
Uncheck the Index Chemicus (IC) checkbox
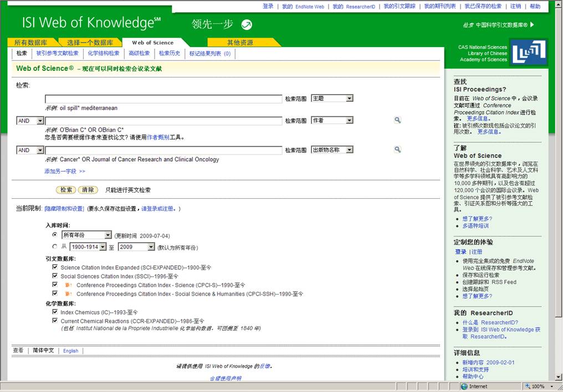coord(55,312)
